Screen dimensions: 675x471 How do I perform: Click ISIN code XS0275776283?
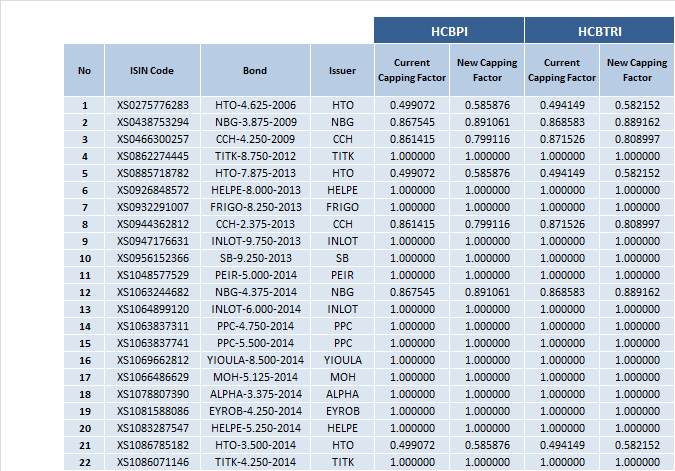(x=152, y=105)
